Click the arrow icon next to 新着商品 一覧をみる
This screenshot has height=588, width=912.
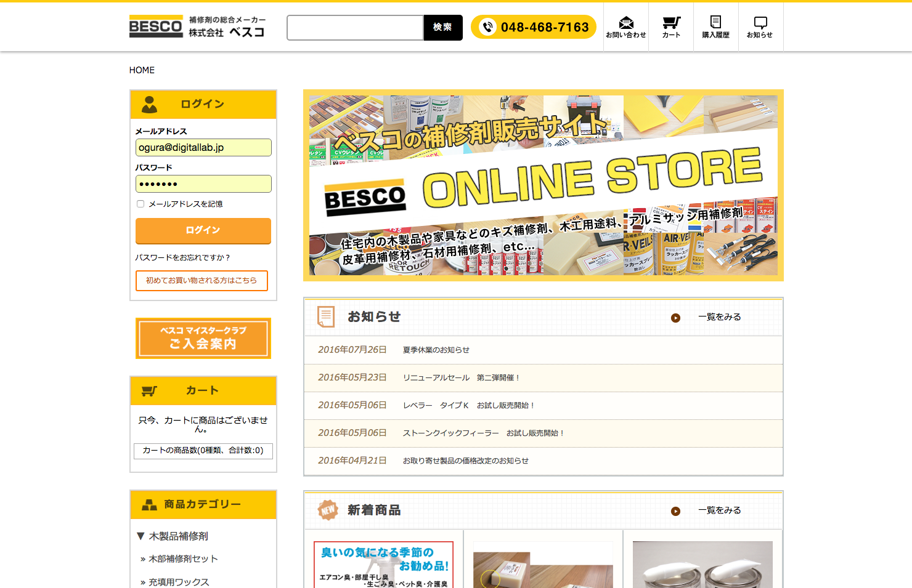(675, 511)
